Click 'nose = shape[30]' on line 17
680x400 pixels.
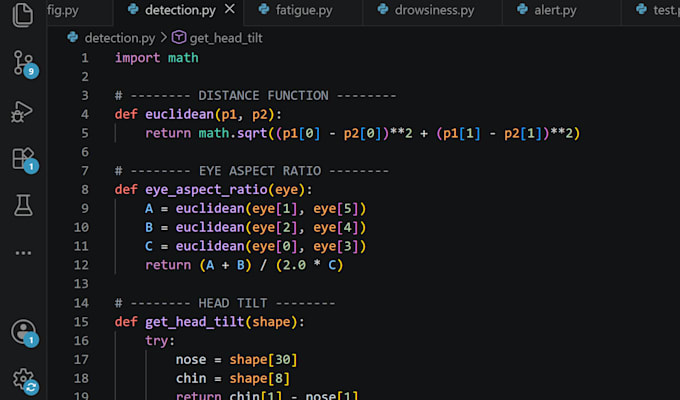(236, 360)
